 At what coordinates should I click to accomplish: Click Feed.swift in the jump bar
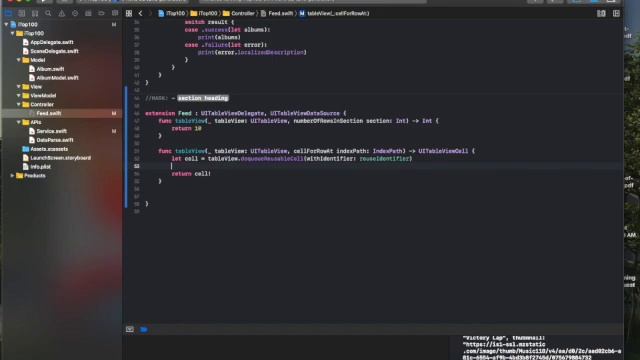(277, 13)
